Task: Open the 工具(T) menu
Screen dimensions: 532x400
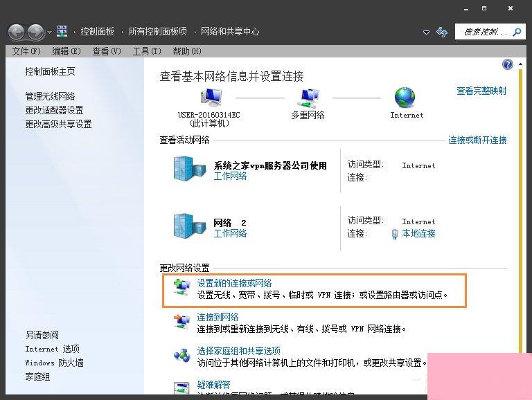Action: [147, 51]
